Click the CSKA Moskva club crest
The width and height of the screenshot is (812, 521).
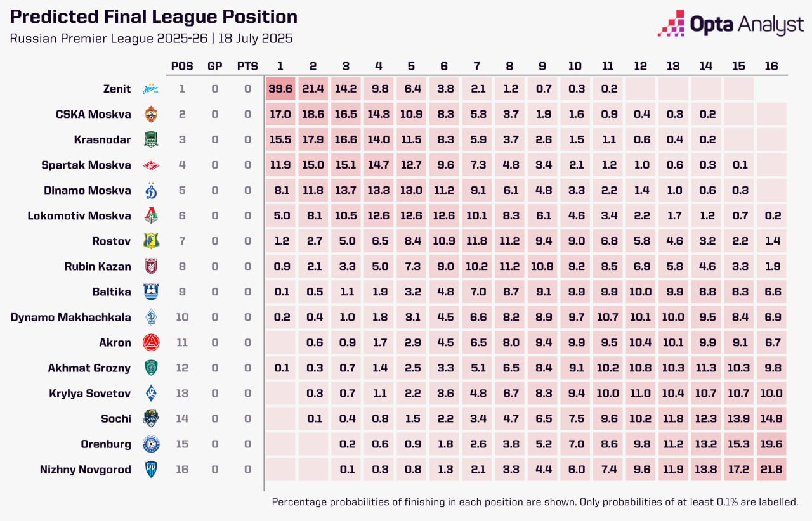151,115
